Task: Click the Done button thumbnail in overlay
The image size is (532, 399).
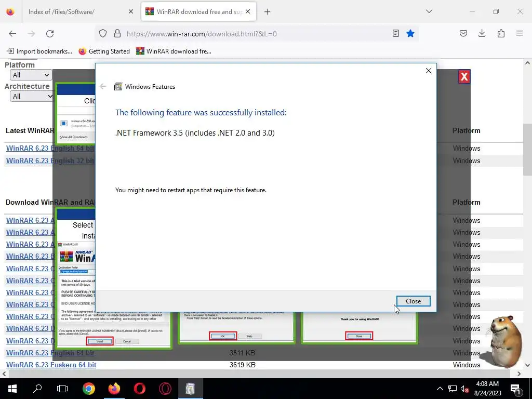Action: coord(359,336)
